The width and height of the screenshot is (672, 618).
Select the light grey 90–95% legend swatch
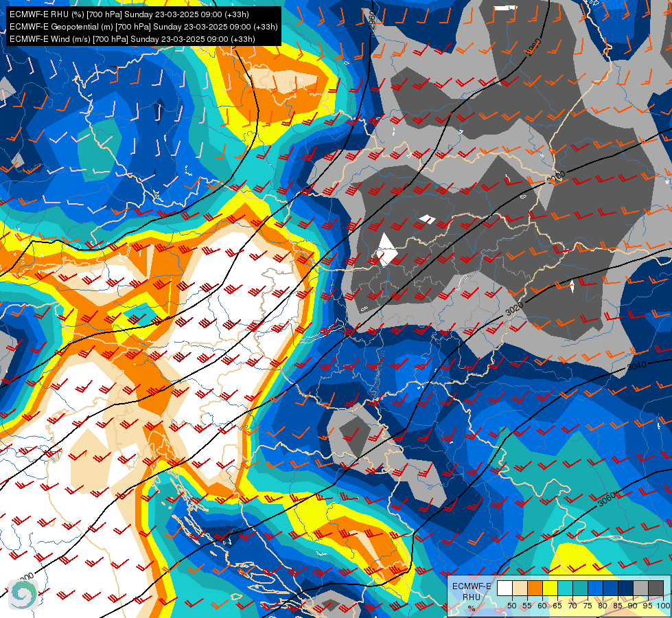pyautogui.click(x=640, y=588)
